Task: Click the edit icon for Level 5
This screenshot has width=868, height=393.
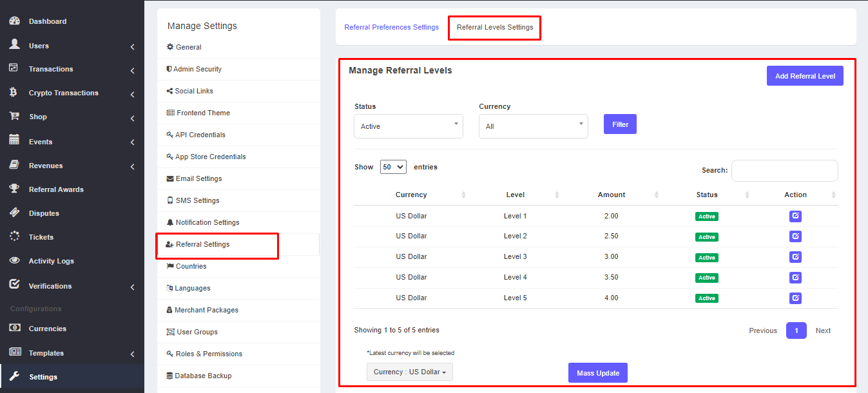Action: [x=795, y=298]
